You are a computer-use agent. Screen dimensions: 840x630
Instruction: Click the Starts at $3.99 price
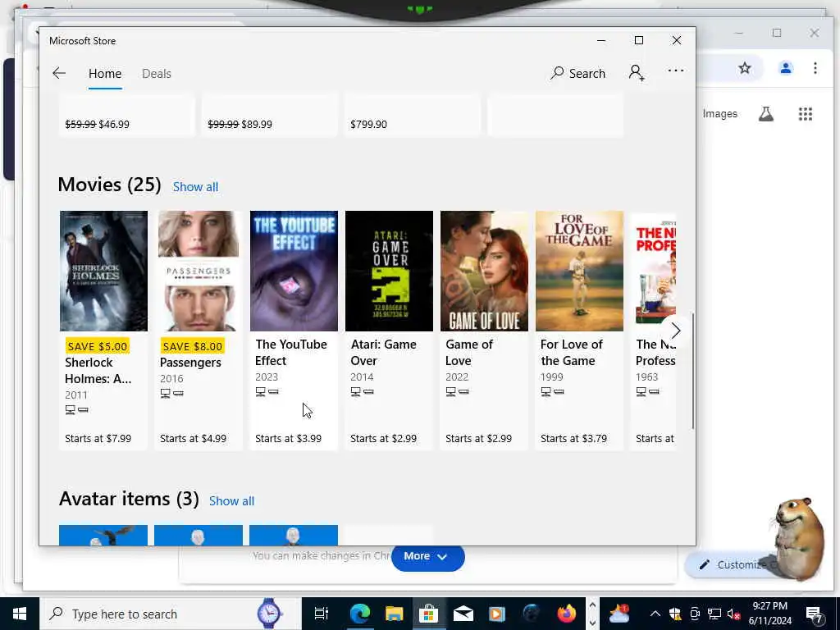288,438
